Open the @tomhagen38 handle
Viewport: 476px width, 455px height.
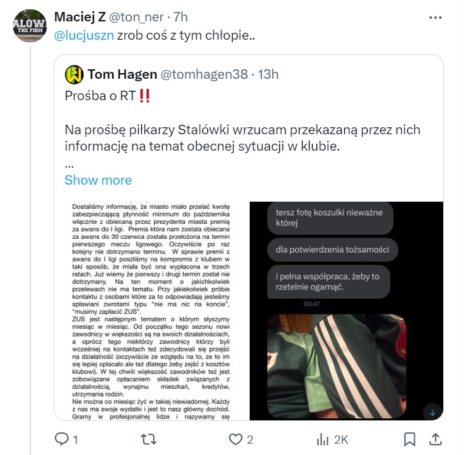[x=204, y=74]
